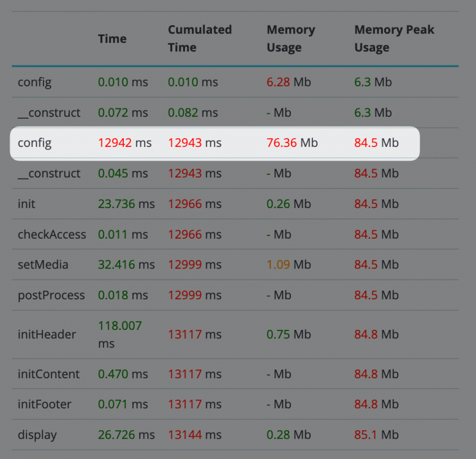Select the checkAccess row label
Image resolution: width=476 pixels, height=459 pixels.
[51, 234]
